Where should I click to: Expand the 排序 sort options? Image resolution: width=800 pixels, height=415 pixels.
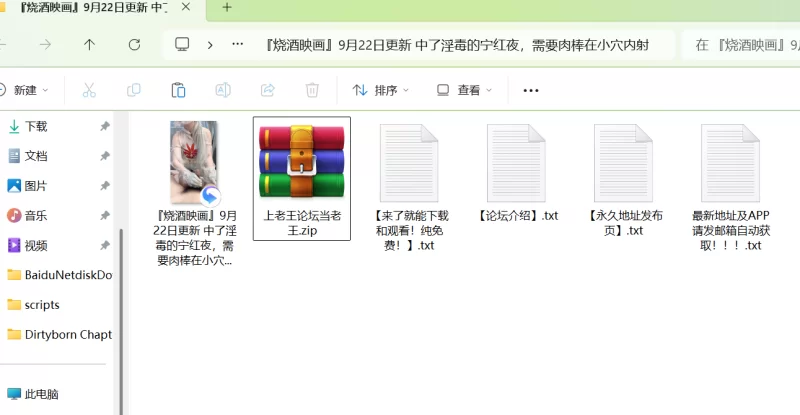click(381, 90)
